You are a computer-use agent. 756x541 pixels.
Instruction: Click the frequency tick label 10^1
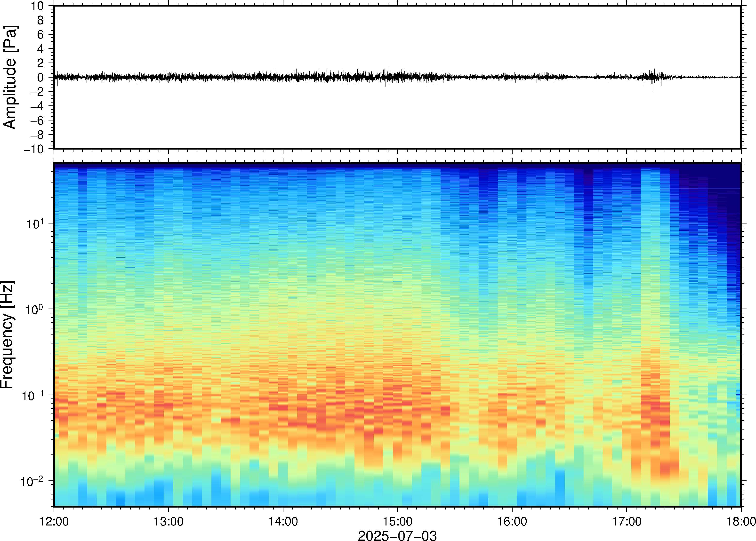pos(35,223)
